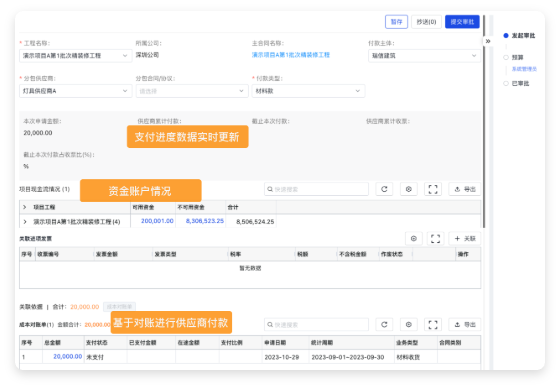Click the total value 8,506,524.25

tap(255, 221)
